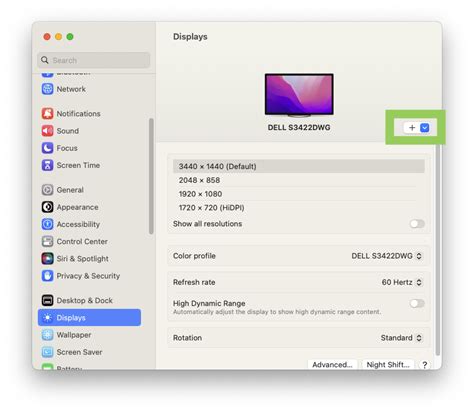Open the blue chevron display options menu
This screenshot has height=412, width=474.
pos(425,128)
